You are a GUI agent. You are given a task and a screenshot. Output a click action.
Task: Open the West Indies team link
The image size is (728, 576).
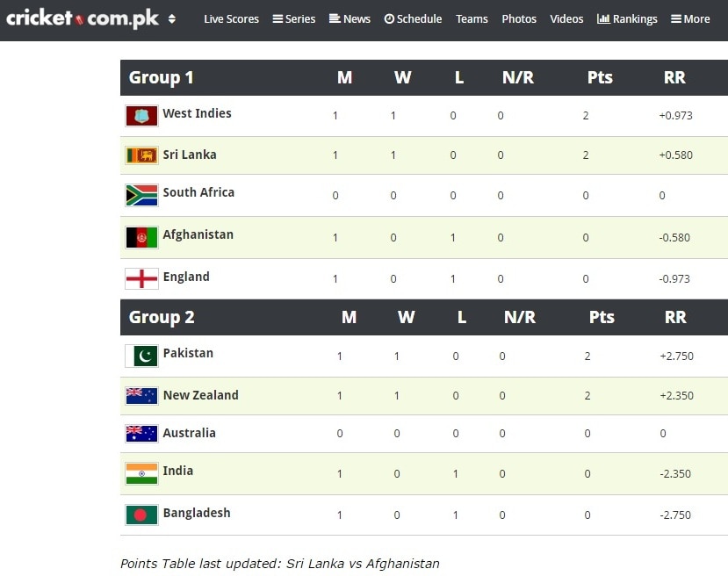click(x=197, y=113)
